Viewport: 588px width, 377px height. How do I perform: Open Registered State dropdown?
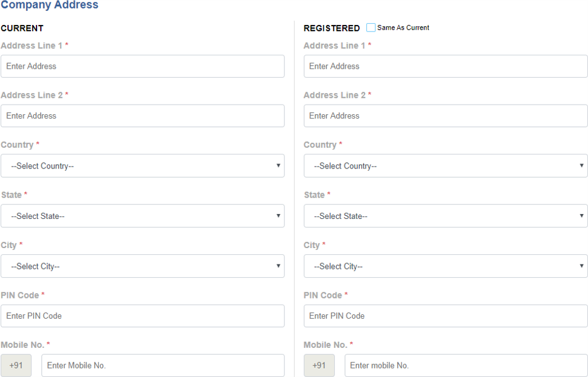tap(445, 216)
